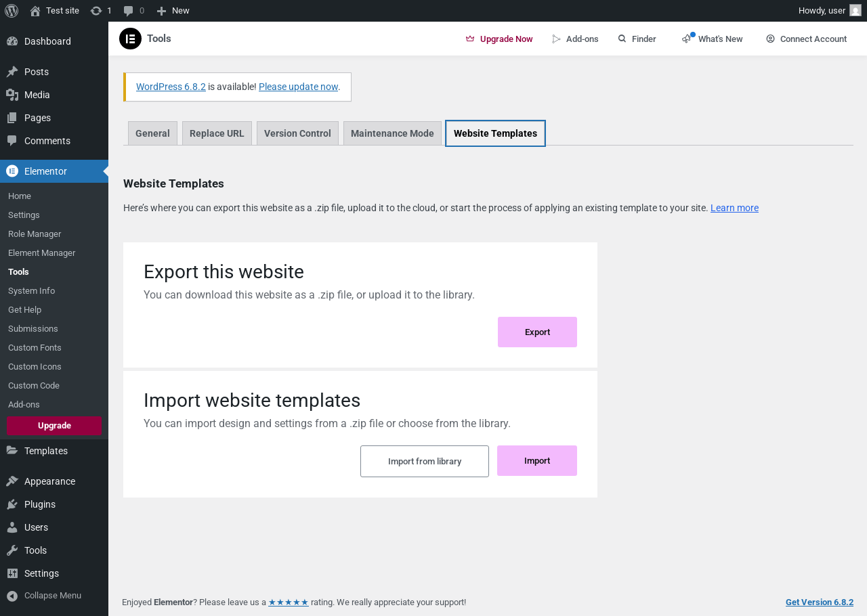Viewport: 867px width, 616px height.
Task: Open the Replace URL tab
Action: point(217,133)
